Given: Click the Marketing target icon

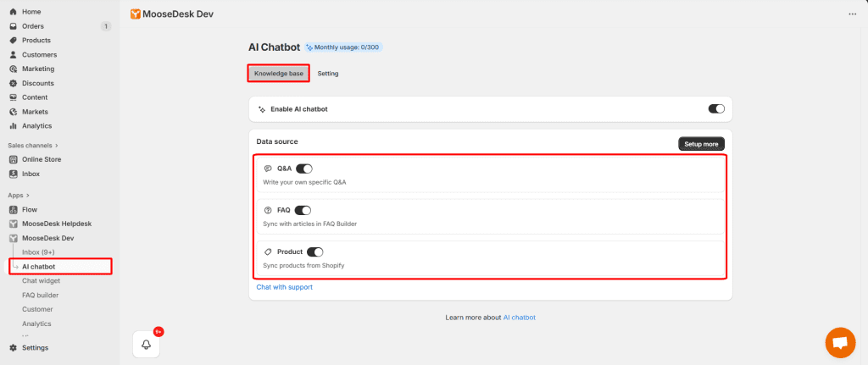Looking at the screenshot, I should pyautogui.click(x=14, y=69).
